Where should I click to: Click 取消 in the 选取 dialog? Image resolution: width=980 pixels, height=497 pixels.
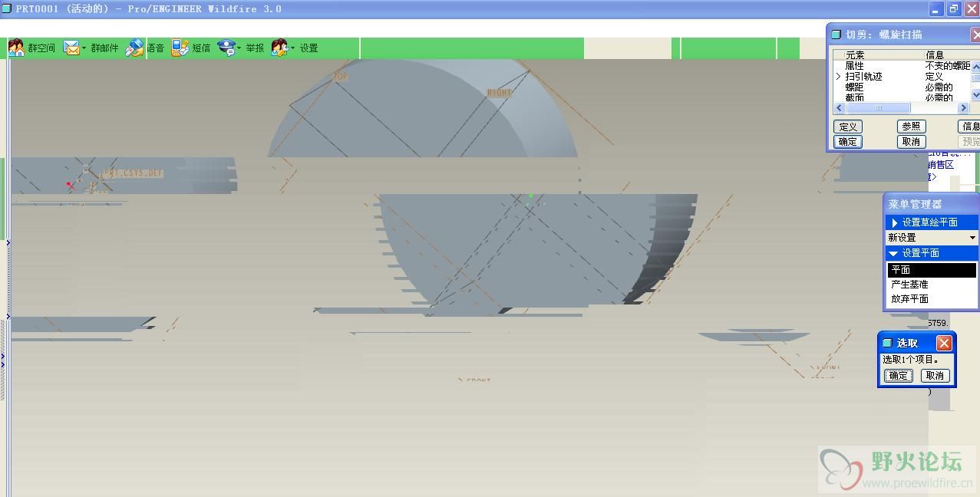[935, 376]
